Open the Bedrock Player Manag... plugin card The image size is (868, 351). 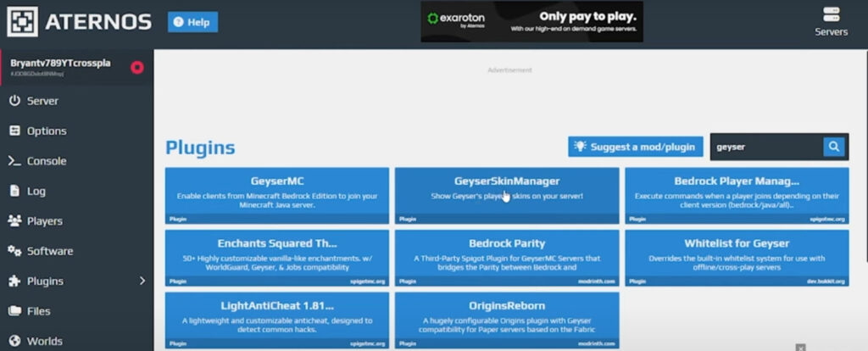pyautogui.click(x=737, y=196)
